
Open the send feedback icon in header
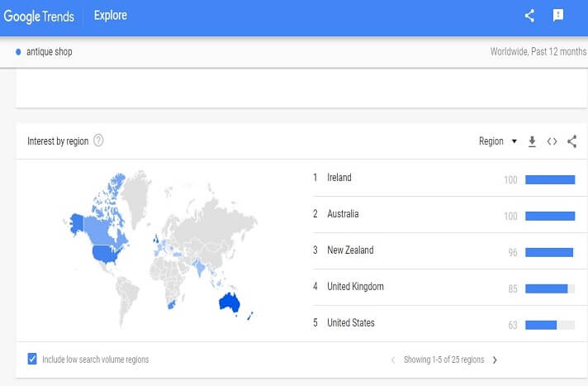tap(557, 15)
